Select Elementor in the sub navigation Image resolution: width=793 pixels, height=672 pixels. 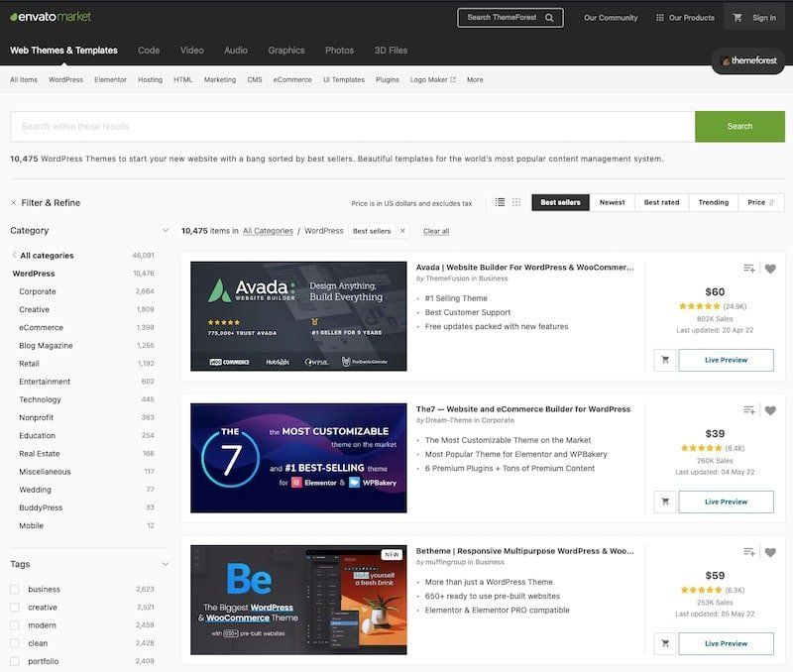(x=110, y=80)
